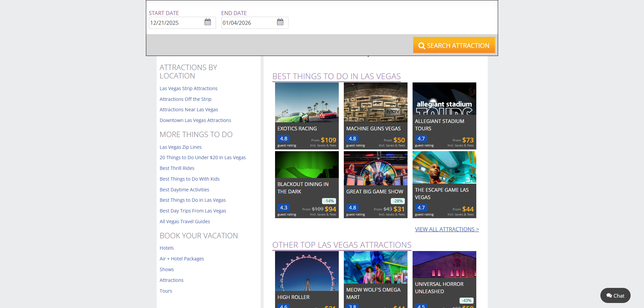Click the Great Big Game Show picture
This screenshot has height=308, width=644.
(375, 168)
